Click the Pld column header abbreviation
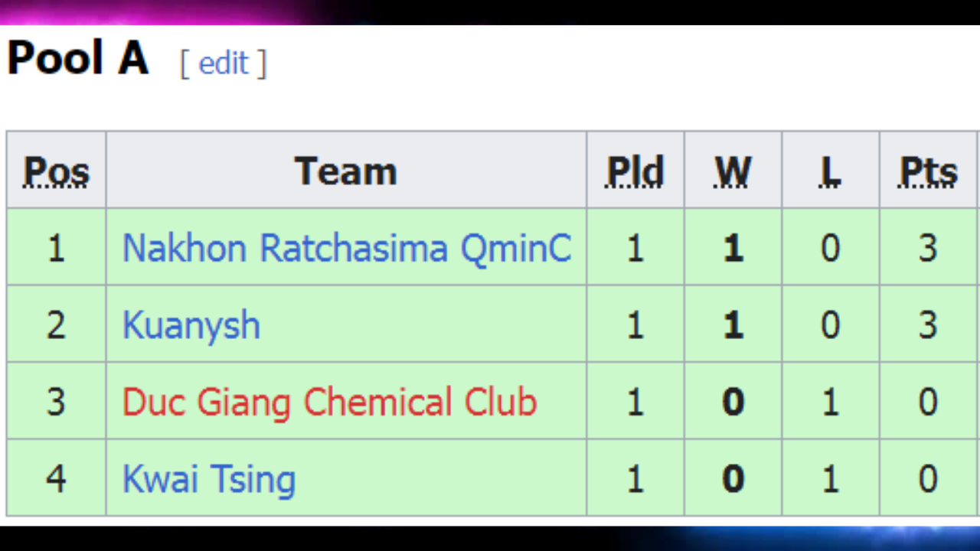 (635, 171)
